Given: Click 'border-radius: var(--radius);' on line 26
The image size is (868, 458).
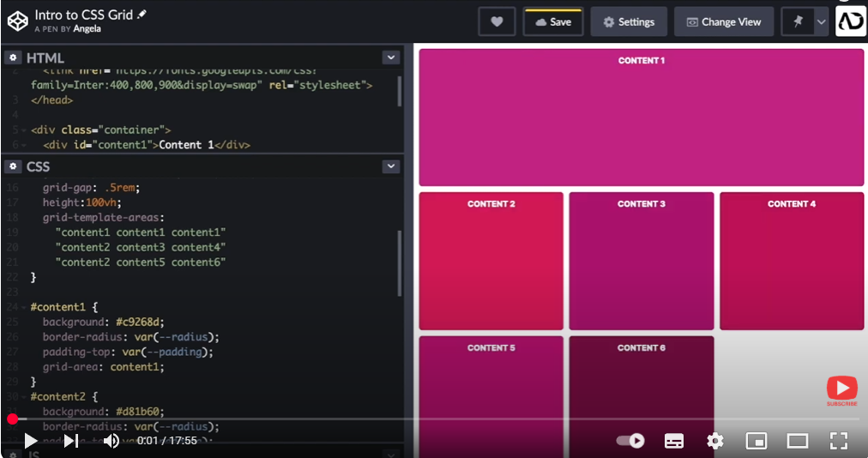Looking at the screenshot, I should click(x=131, y=337).
